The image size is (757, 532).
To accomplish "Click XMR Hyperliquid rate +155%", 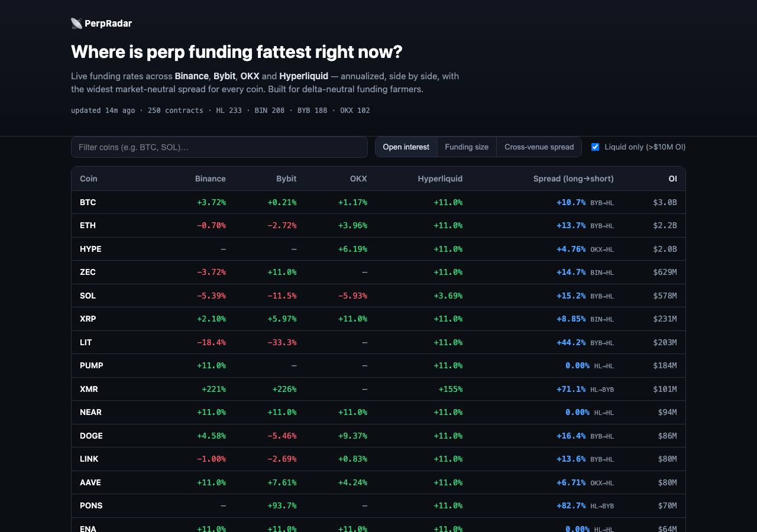I will click(x=451, y=389).
